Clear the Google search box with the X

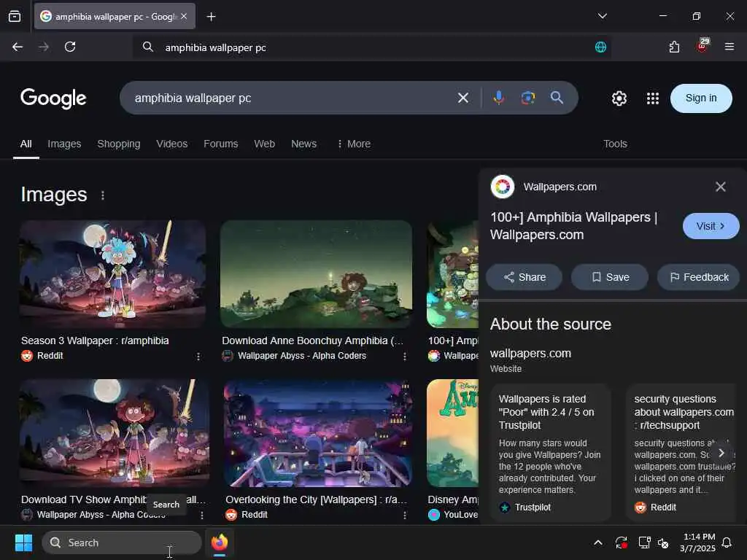[x=463, y=98]
